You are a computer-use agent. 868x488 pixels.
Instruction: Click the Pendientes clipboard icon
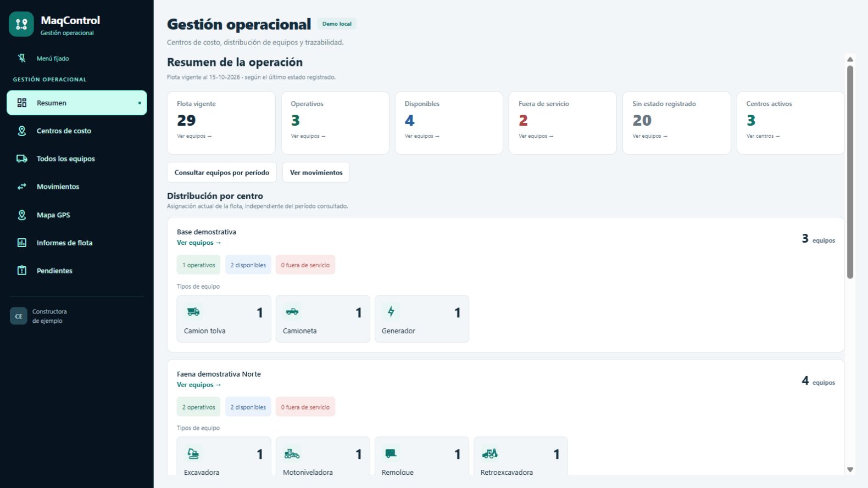[22, 270]
